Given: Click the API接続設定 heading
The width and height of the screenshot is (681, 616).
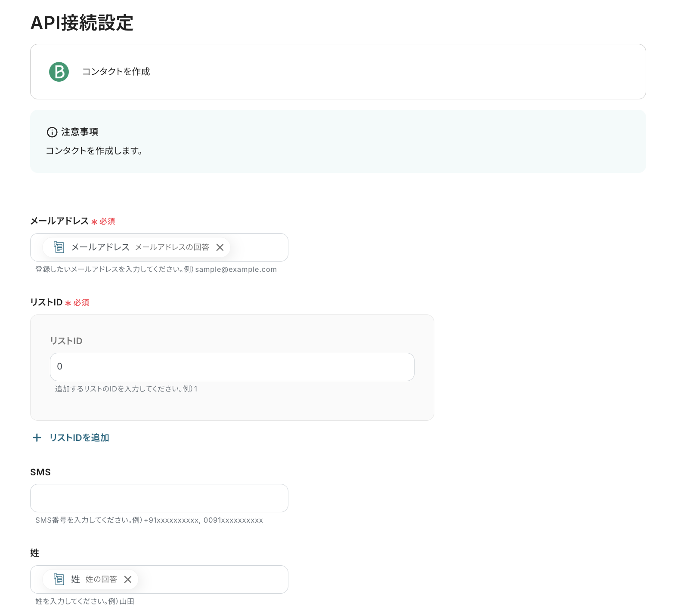Looking at the screenshot, I should [82, 23].
